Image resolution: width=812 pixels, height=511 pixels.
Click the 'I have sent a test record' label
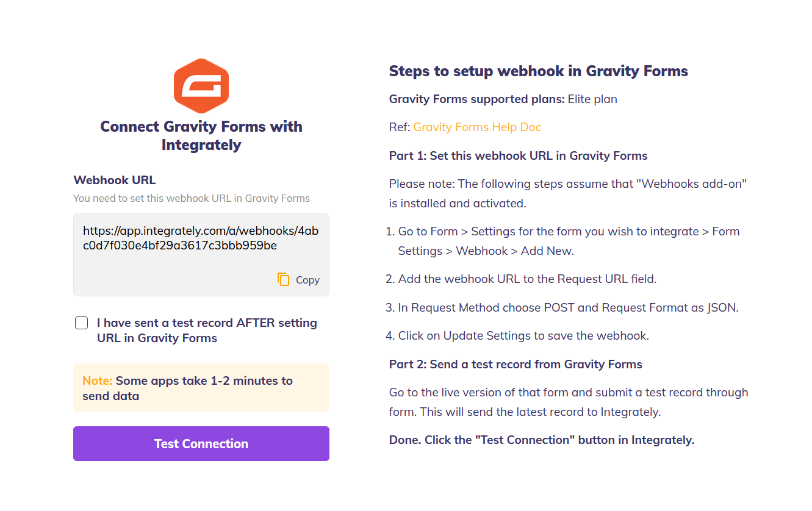tap(207, 331)
